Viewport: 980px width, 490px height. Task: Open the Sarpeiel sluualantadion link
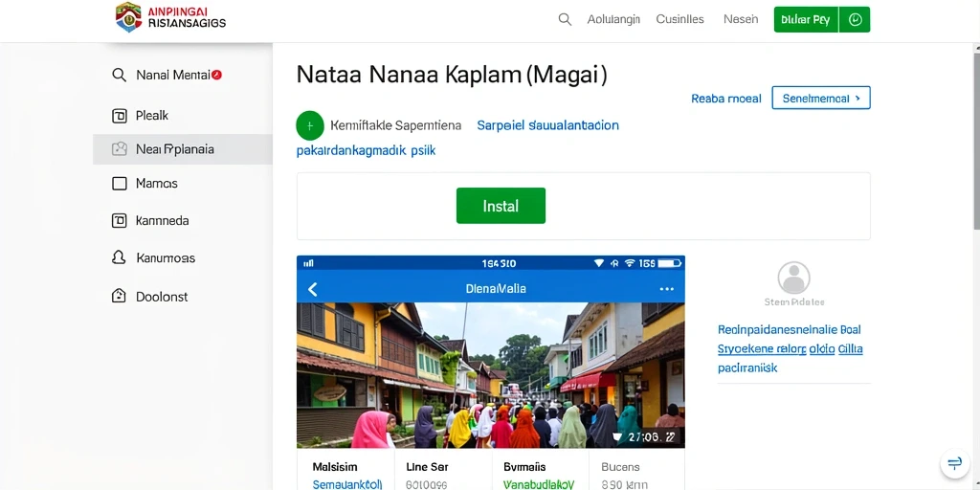tap(547, 125)
